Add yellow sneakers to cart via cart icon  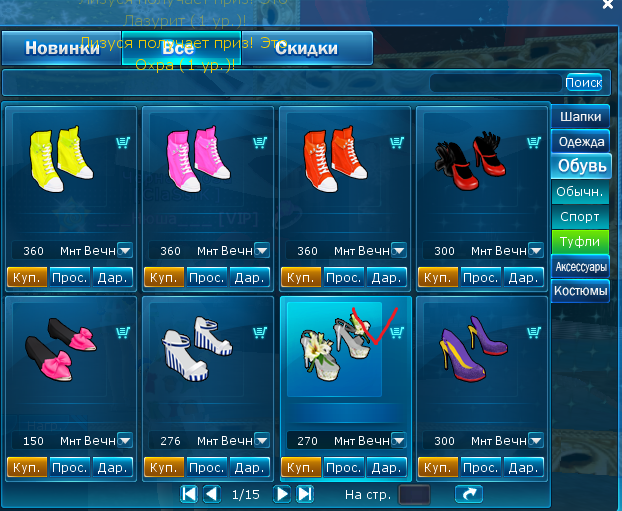tap(123, 142)
